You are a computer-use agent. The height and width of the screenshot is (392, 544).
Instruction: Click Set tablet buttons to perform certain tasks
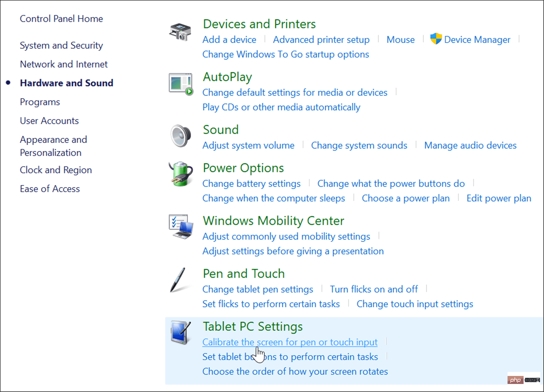click(290, 357)
